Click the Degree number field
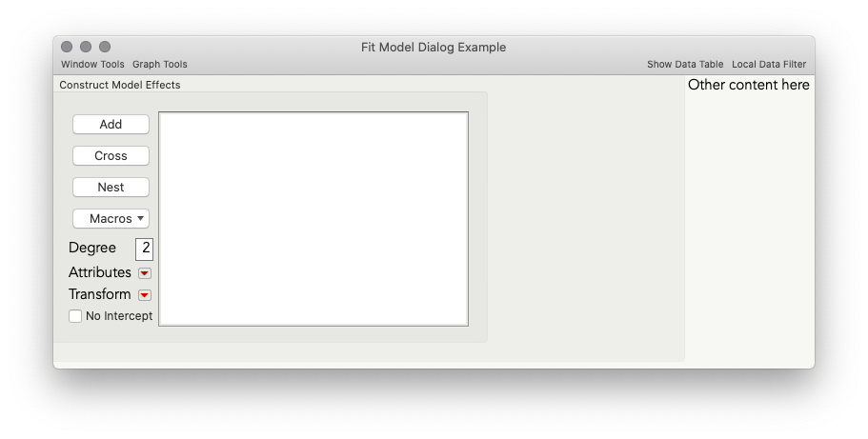Screen dimensions: 868x439 (x=145, y=249)
